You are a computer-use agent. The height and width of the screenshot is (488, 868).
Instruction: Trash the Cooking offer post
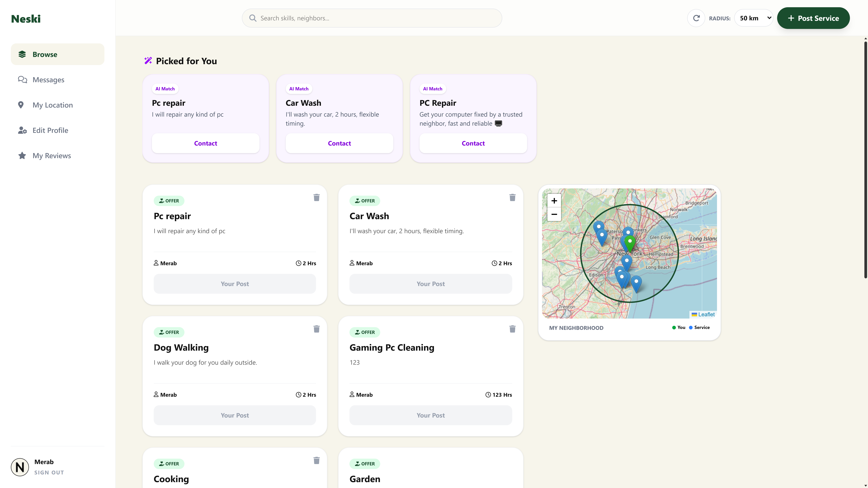(316, 460)
